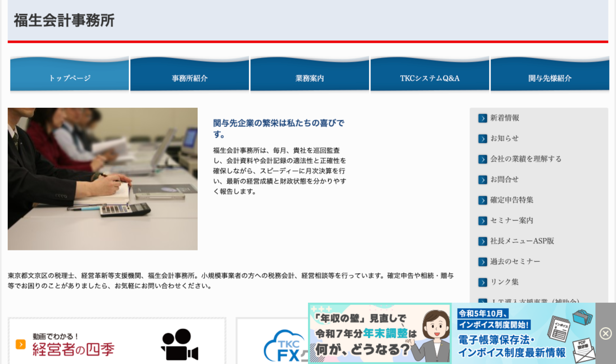
Task: Close the bottom banner ad overlay
Action: (605, 333)
